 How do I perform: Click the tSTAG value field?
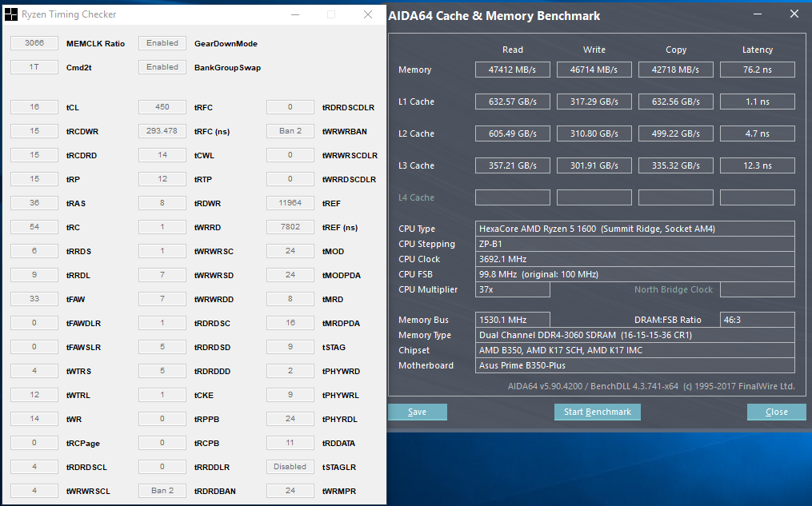tap(290, 347)
